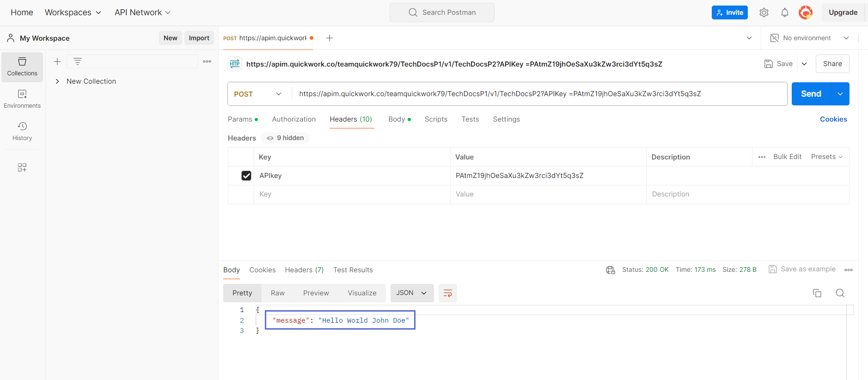Click Bulk Edit for headers
This screenshot has width=868, height=380.
(x=788, y=157)
